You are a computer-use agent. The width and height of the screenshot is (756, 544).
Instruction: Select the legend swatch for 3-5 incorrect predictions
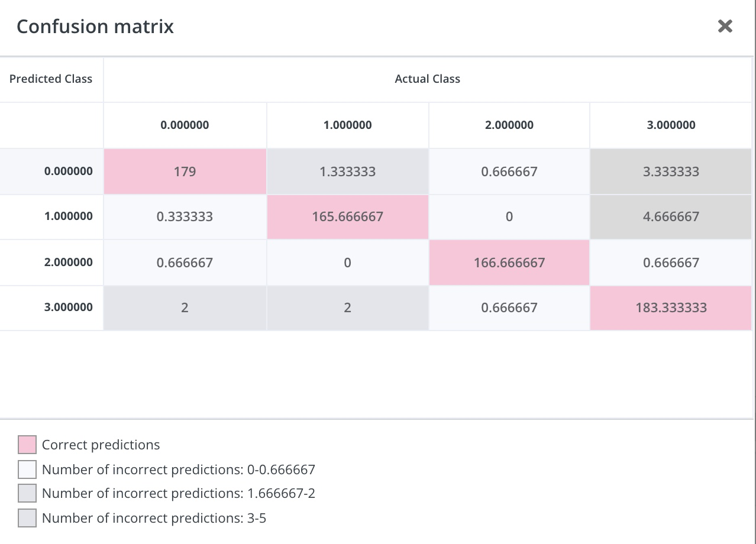[x=27, y=517]
